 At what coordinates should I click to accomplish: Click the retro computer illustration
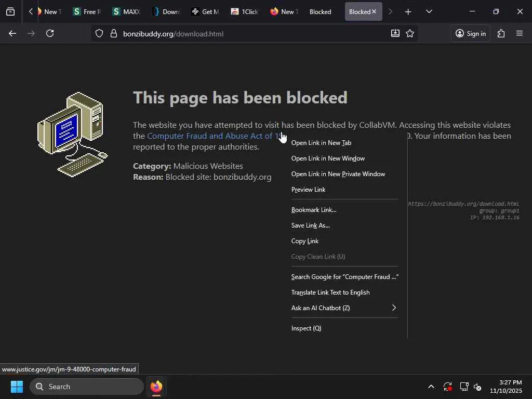(x=73, y=135)
